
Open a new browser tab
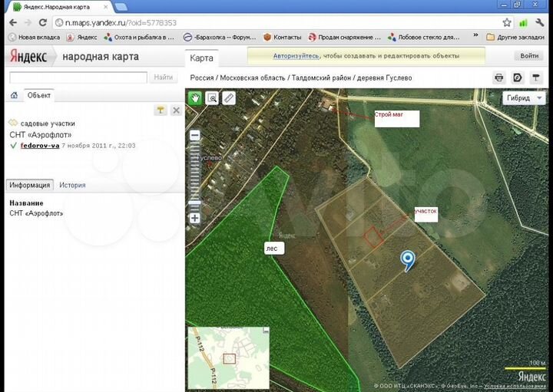(x=121, y=7)
